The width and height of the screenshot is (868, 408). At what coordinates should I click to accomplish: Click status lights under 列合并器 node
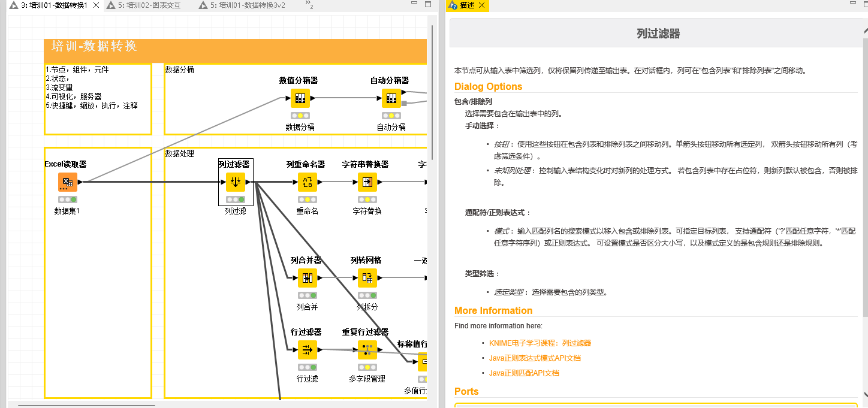coord(308,295)
